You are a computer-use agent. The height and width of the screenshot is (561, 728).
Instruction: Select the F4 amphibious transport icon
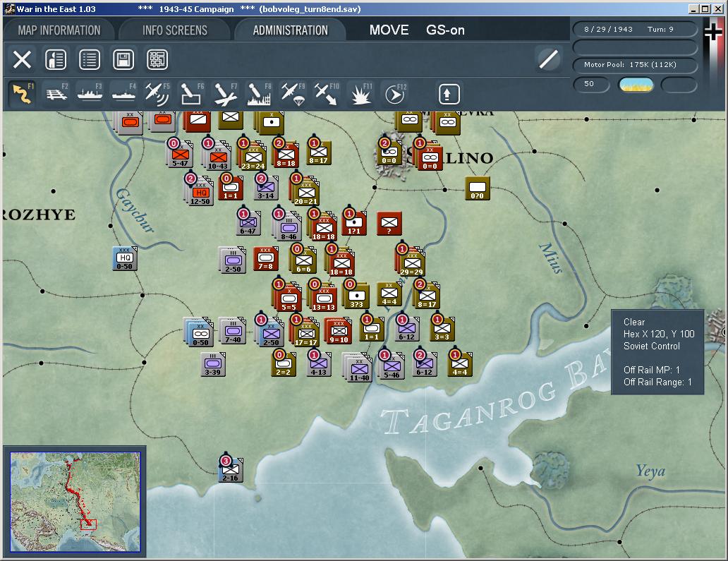[x=123, y=93]
